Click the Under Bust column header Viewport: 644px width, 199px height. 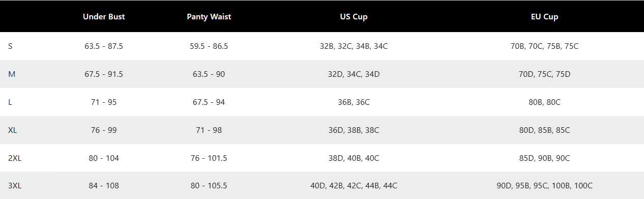click(x=104, y=16)
